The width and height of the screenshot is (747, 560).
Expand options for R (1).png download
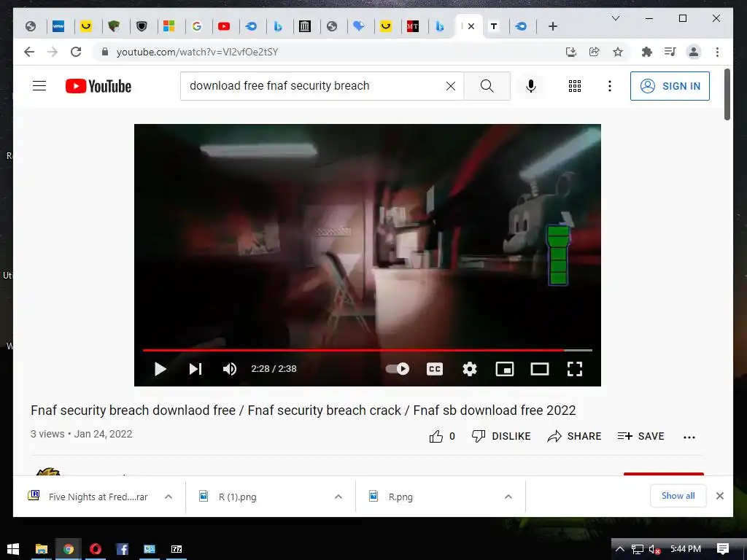[338, 497]
